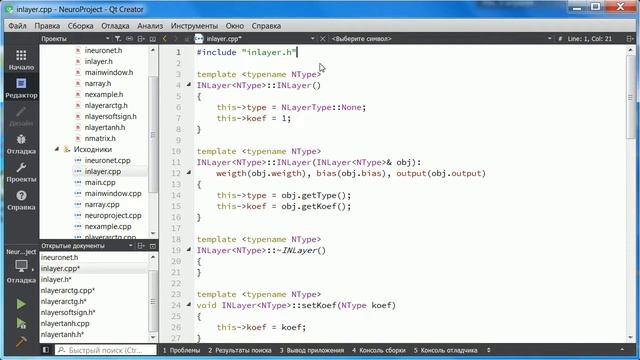640x360 pixels.
Task: Select inlayer.h in the project tree
Action: (x=98, y=61)
